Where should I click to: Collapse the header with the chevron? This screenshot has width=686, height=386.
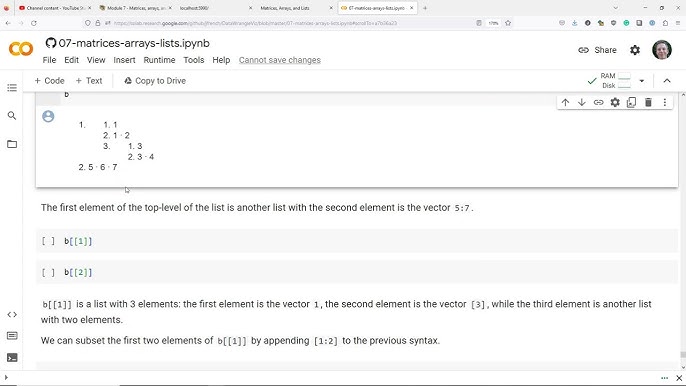coord(667,81)
